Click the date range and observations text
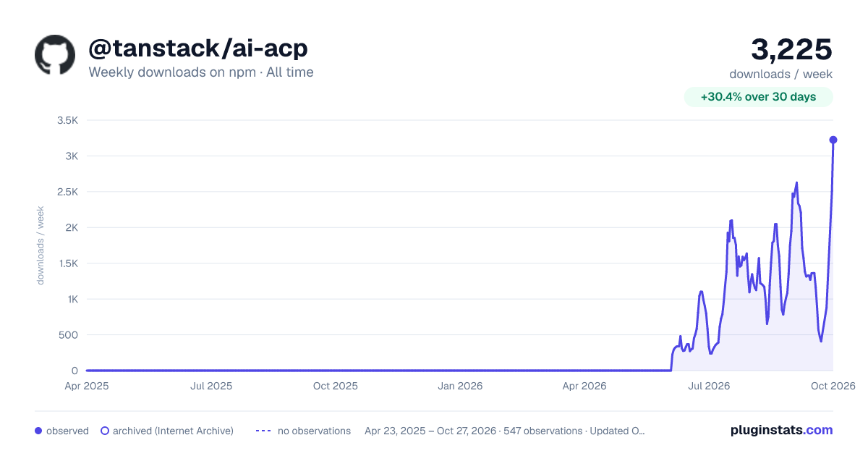 tap(505, 431)
